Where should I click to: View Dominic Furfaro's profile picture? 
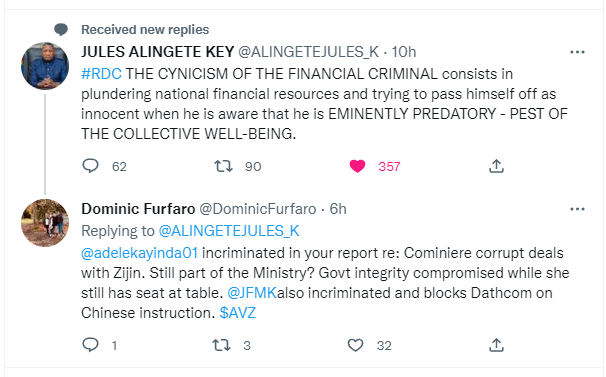click(x=45, y=223)
